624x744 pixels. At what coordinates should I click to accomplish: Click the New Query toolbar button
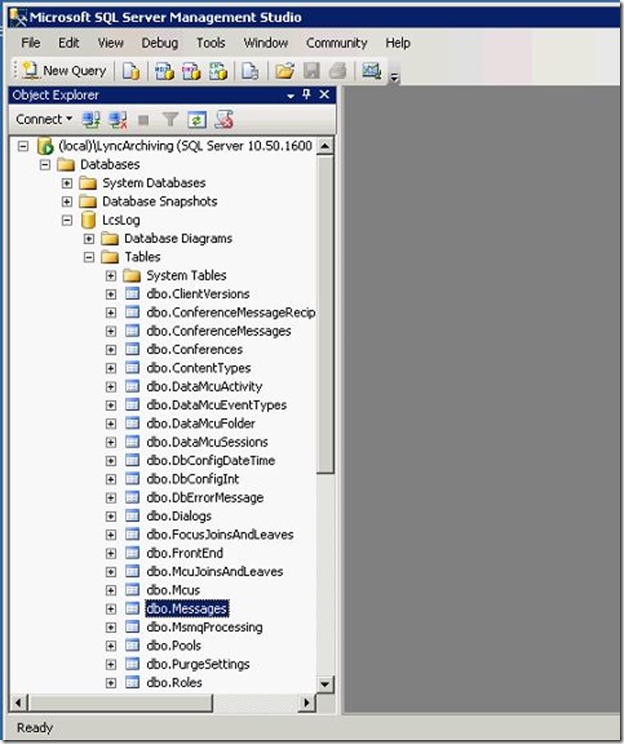point(65,71)
